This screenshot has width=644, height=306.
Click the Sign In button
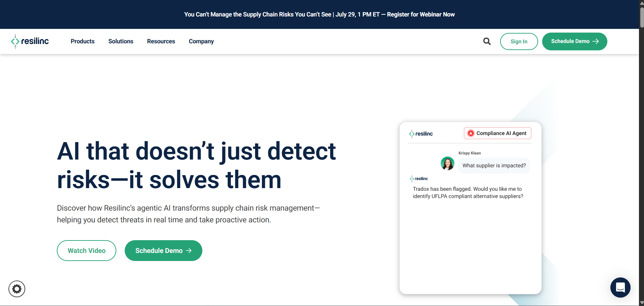point(519,41)
